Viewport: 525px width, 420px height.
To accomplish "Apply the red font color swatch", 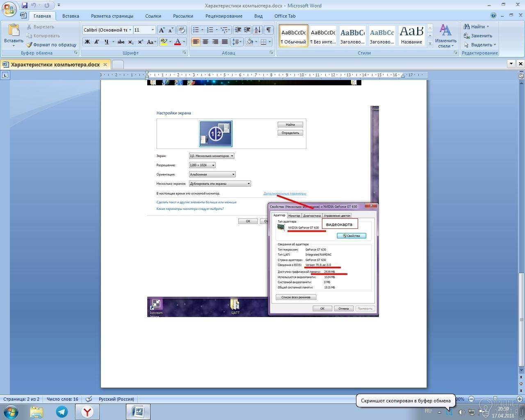I will (x=178, y=42).
